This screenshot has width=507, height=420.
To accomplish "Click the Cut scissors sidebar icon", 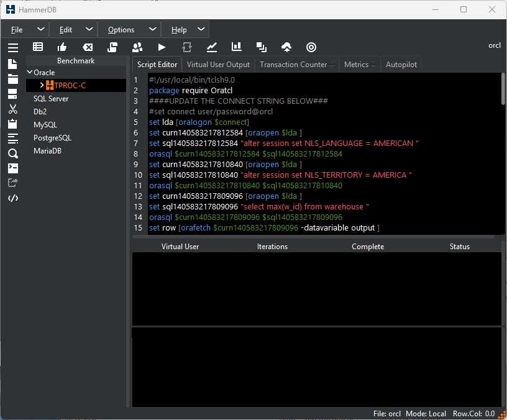I will pyautogui.click(x=13, y=109).
